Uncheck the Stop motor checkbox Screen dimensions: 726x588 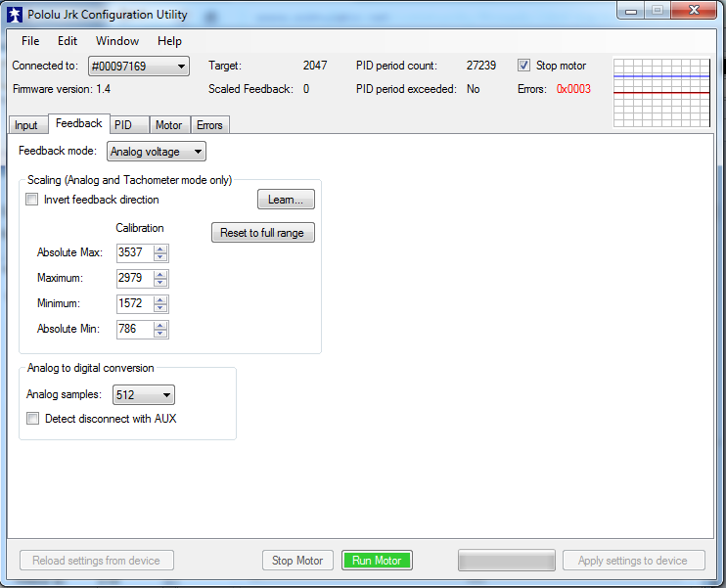(523, 66)
